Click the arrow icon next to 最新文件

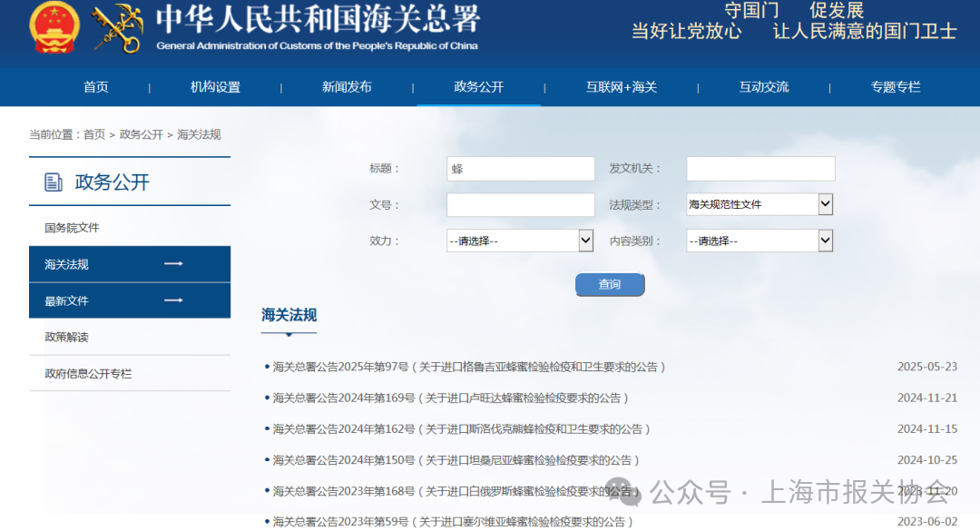pos(173,300)
